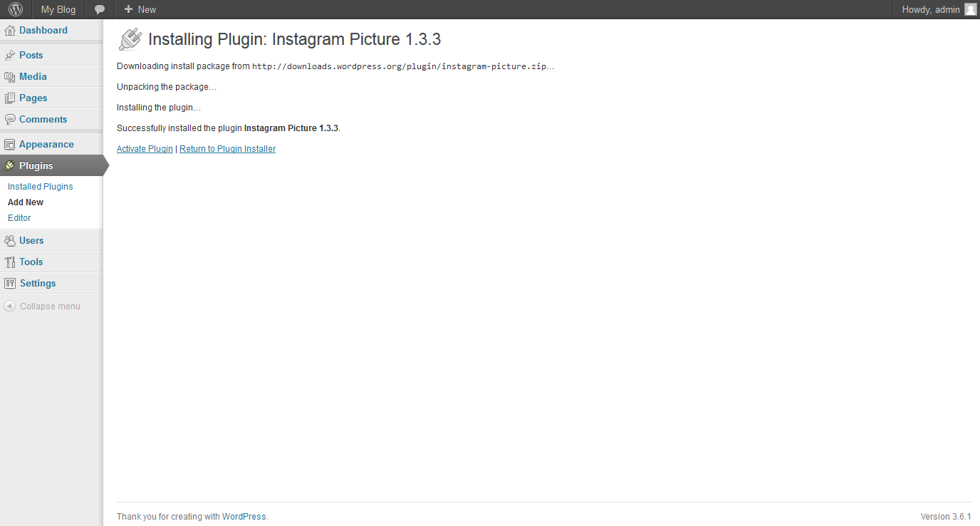Visit the WordPress link in footer
This screenshot has height=526, width=980.
tap(244, 517)
